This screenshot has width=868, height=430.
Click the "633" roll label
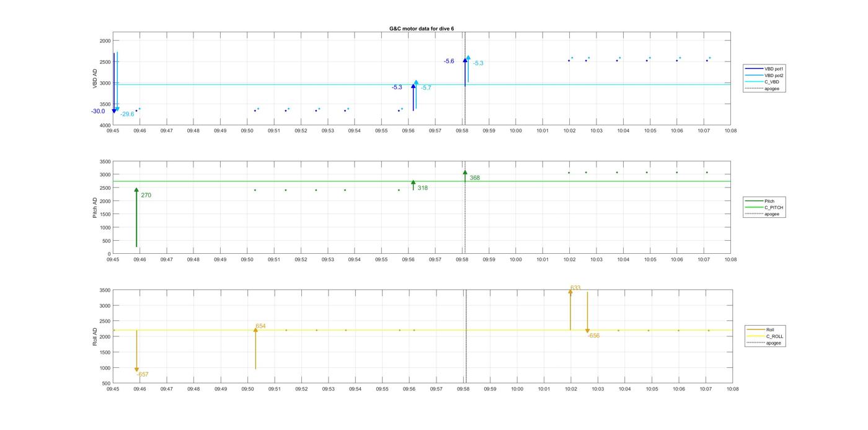tap(575, 289)
